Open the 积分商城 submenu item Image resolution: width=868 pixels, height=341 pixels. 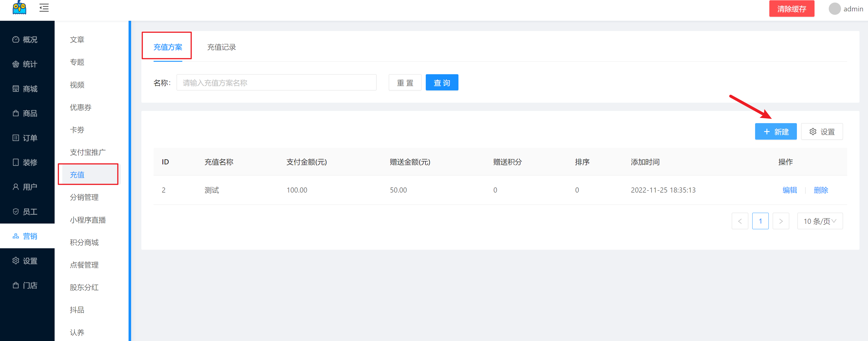point(84,242)
